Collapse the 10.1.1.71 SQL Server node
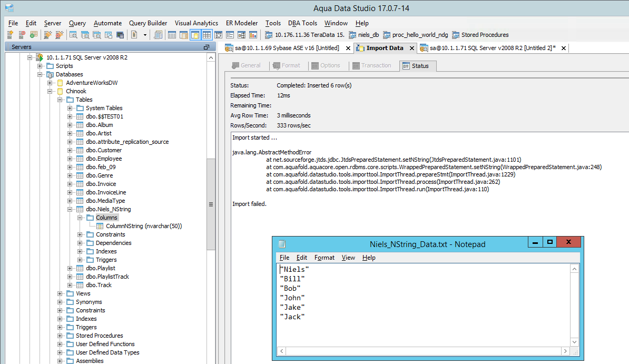This screenshot has height=364, width=629. [30, 57]
